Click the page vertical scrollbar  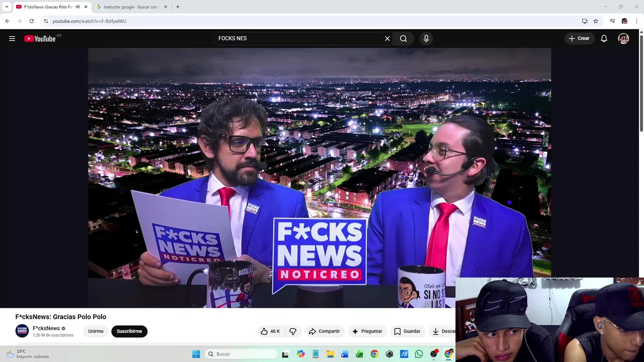tap(641, 83)
